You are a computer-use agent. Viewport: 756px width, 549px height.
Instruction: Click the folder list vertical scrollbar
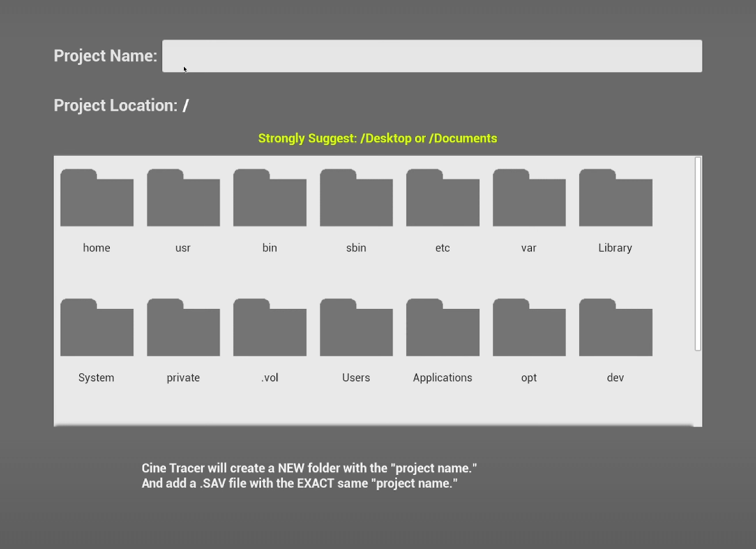[x=698, y=254]
